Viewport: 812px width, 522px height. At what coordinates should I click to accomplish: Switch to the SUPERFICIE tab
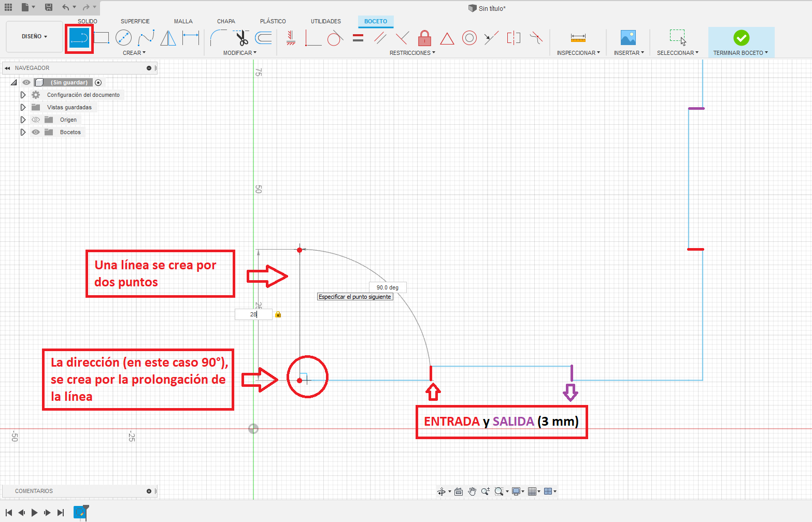[135, 21]
